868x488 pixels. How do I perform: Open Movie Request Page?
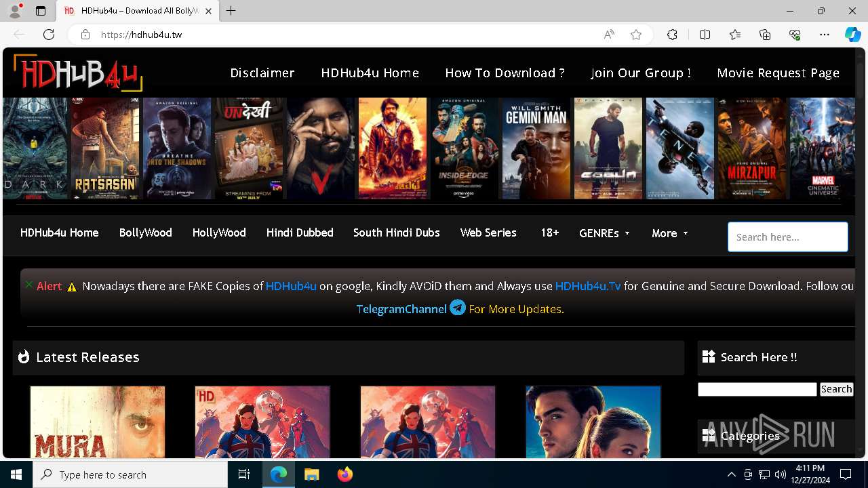778,73
